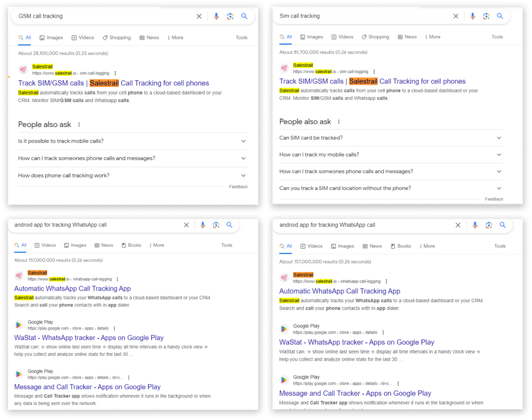The height and width of the screenshot is (420, 532).
Task: Expand 'How does phone call tracking work?'
Action: [132, 175]
